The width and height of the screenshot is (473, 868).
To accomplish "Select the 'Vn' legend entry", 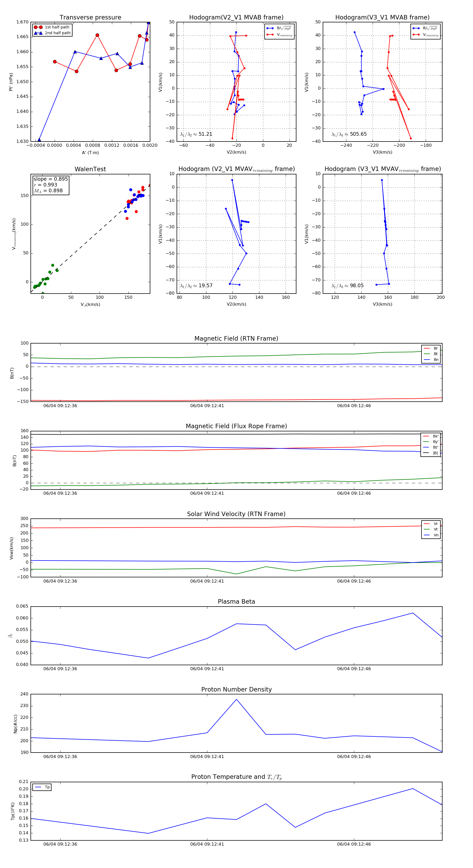I will click(x=431, y=535).
